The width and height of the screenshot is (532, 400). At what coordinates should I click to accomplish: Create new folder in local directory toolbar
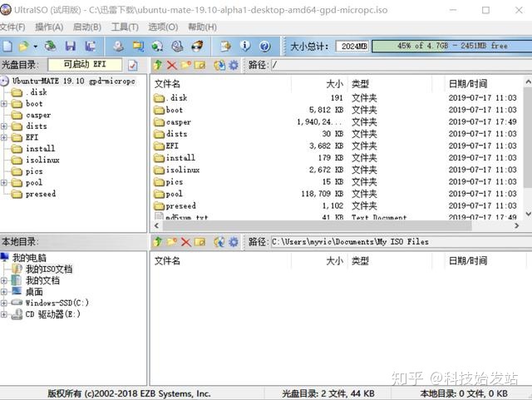172,242
